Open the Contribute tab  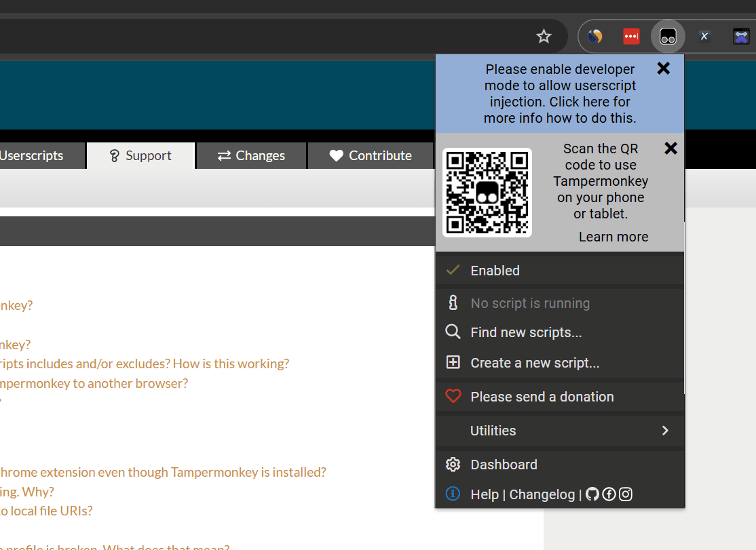(371, 155)
